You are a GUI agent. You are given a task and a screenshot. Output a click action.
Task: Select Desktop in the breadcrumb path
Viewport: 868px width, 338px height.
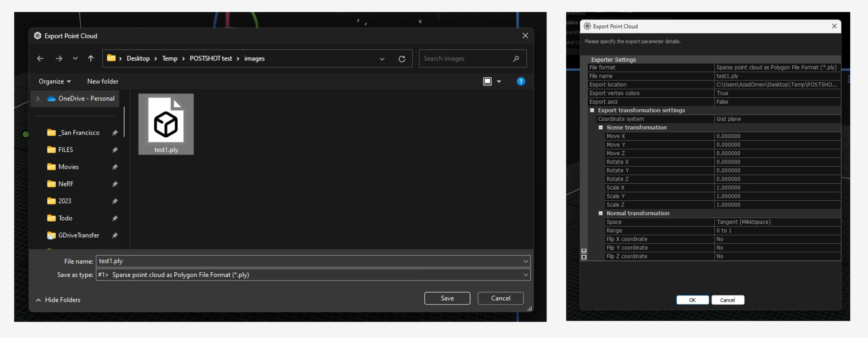click(x=138, y=58)
